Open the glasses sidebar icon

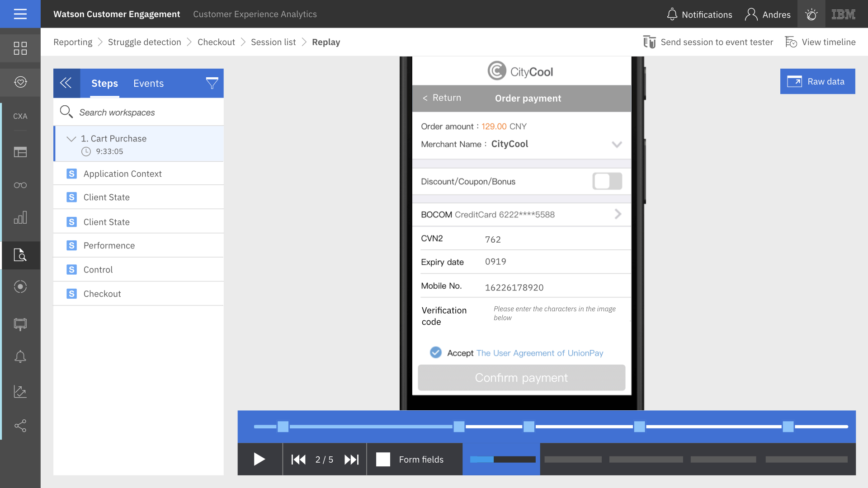click(20, 185)
